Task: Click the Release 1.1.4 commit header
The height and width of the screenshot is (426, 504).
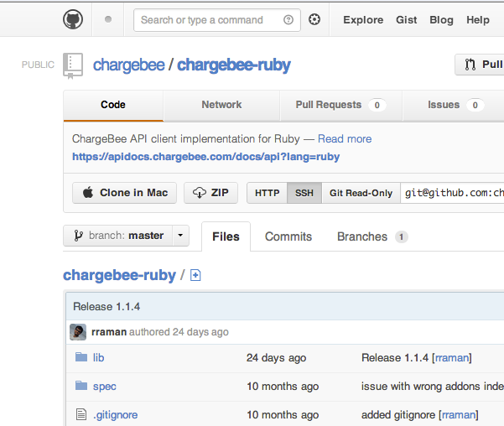Action: tap(107, 307)
